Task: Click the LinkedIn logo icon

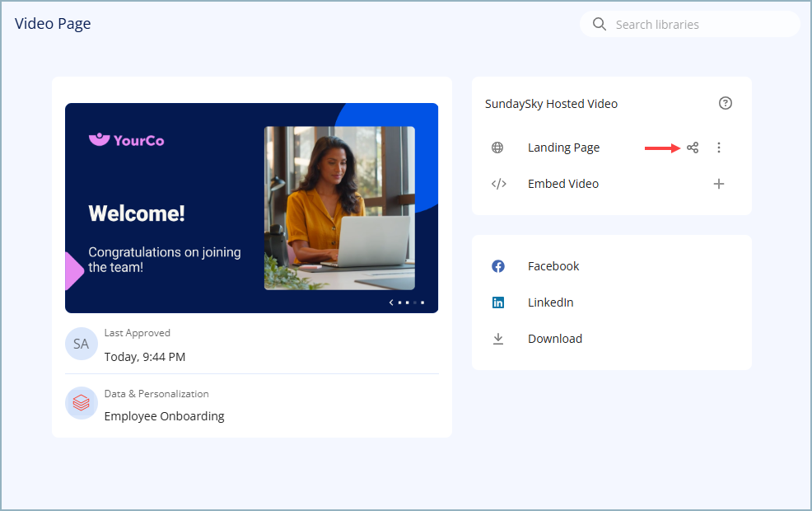Action: [x=498, y=302]
